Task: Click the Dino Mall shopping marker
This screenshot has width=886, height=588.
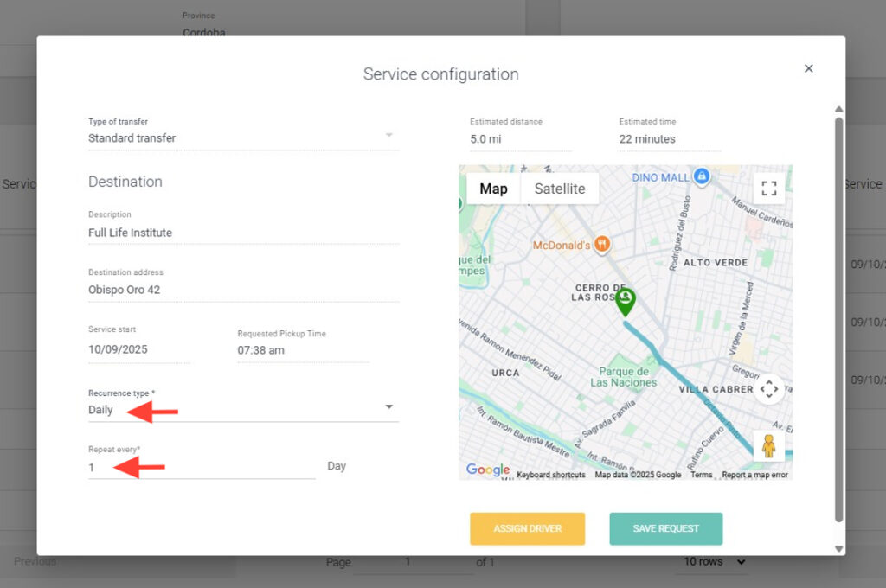Action: coord(702,176)
